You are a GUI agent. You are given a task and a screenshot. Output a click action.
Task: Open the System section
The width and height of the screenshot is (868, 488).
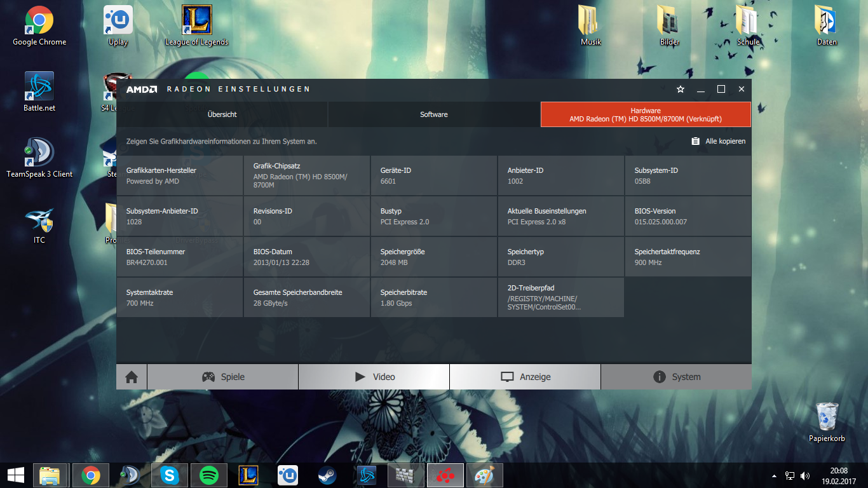676,377
